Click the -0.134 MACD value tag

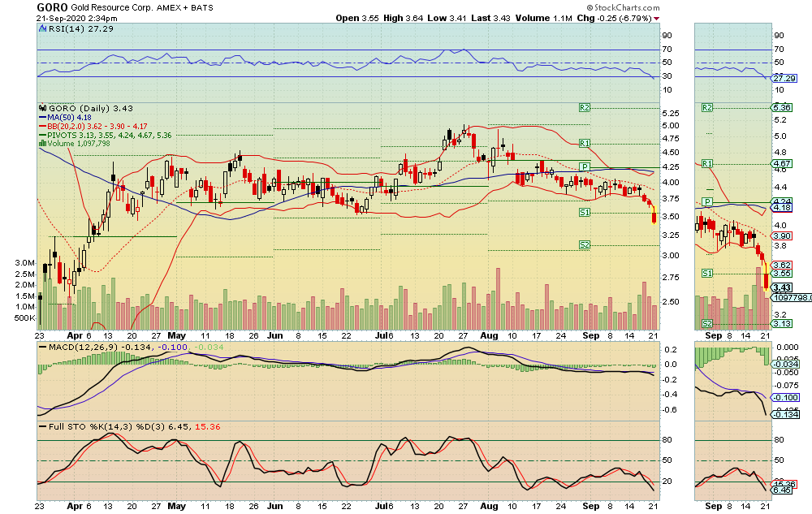pyautogui.click(x=785, y=415)
